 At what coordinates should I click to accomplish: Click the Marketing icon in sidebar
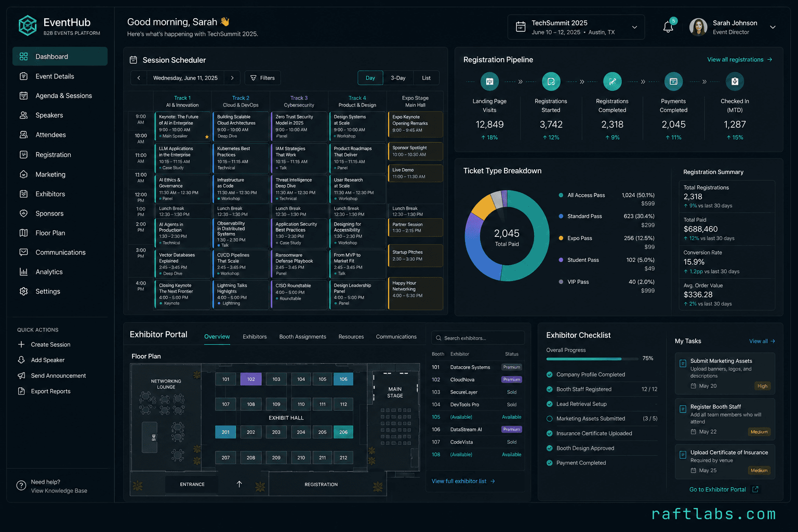pos(23,175)
